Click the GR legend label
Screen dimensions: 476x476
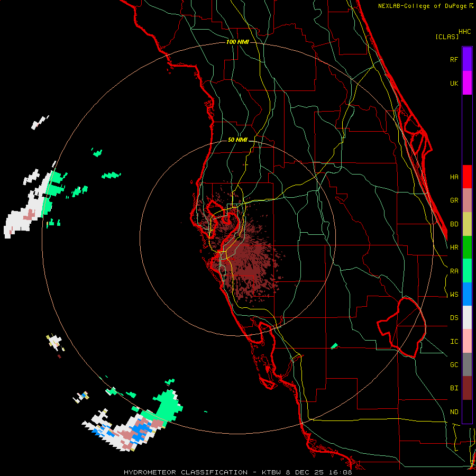454,200
